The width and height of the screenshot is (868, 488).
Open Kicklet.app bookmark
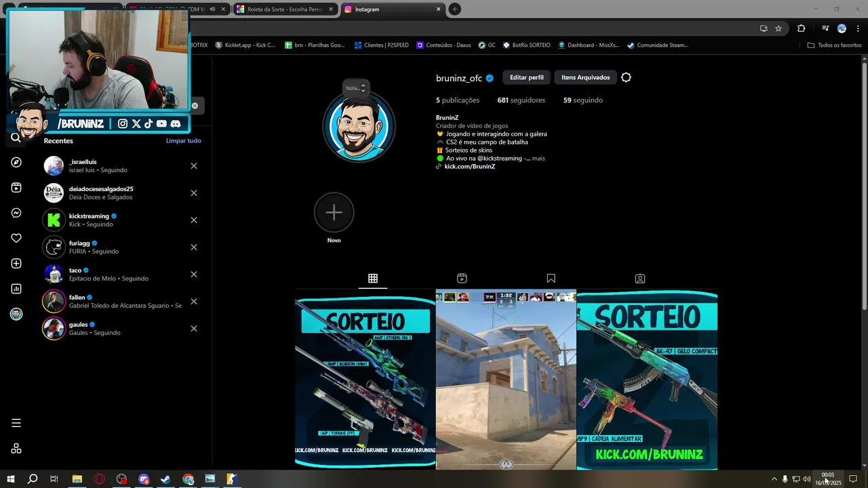pyautogui.click(x=245, y=45)
